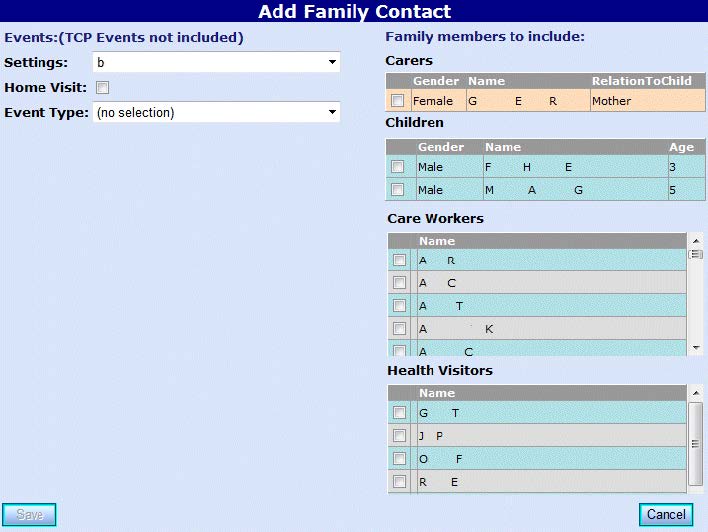Viewport: 708px width, 532px height.
Task: Check care worker A R
Action: click(x=400, y=260)
